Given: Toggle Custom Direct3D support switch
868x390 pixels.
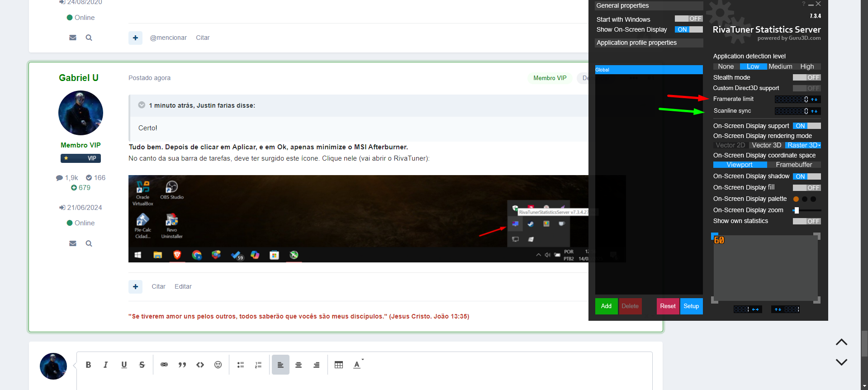Looking at the screenshot, I should pyautogui.click(x=806, y=88).
